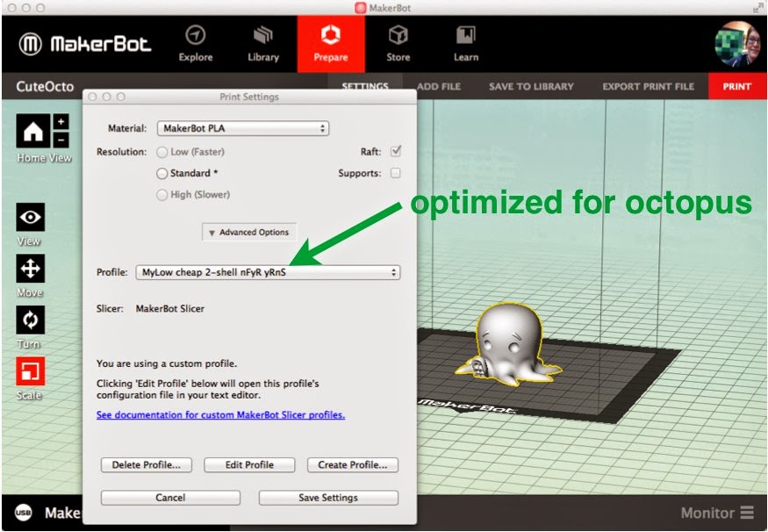Select Standard resolution

click(x=162, y=174)
